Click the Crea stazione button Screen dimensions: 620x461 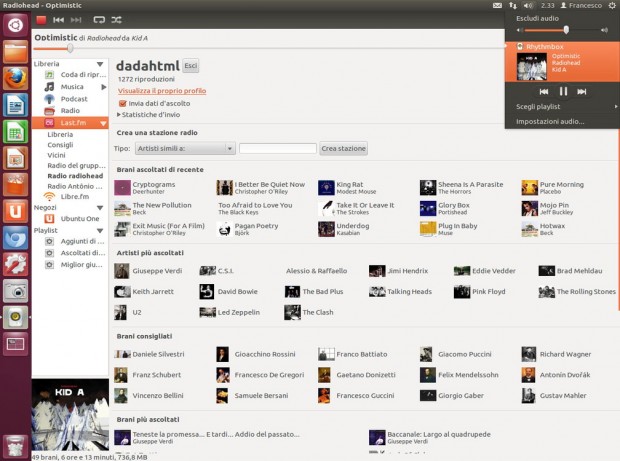(343, 149)
